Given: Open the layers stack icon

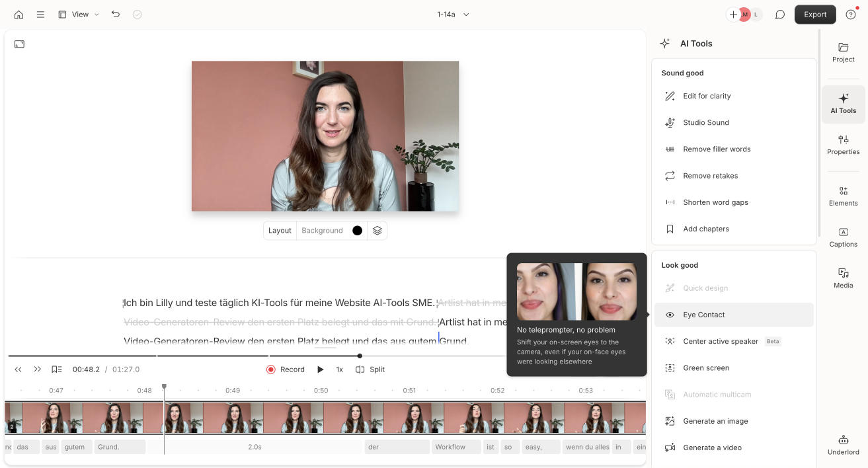Looking at the screenshot, I should (x=377, y=231).
